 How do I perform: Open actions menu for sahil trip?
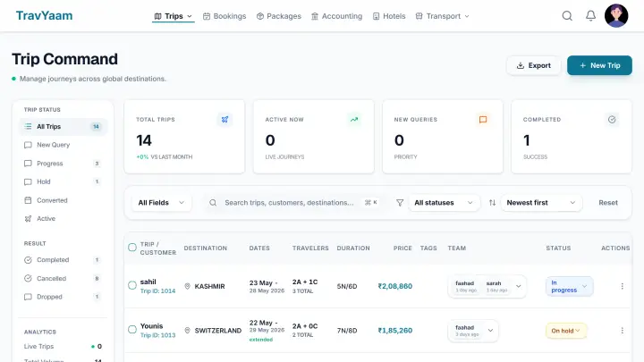click(x=623, y=286)
